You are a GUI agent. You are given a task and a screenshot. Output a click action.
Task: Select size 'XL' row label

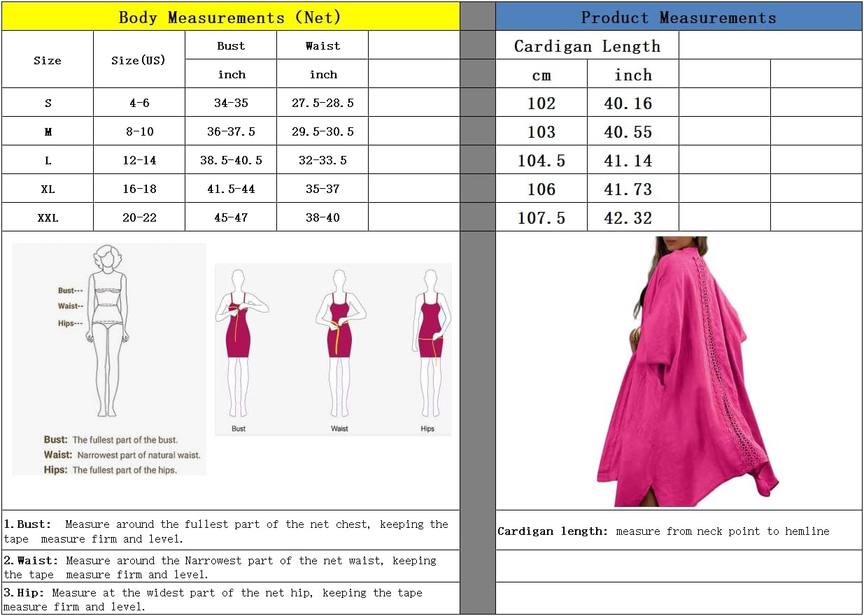[x=48, y=189]
